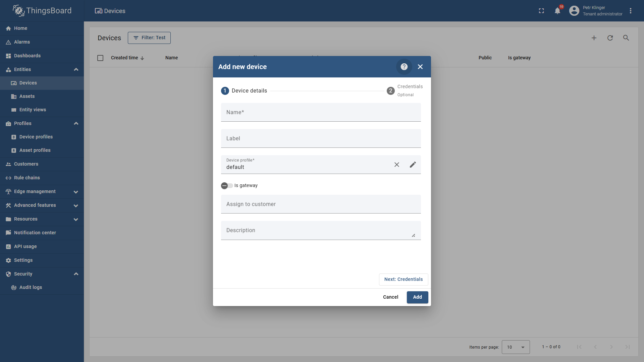Click the Name field to enter a device name

(321, 112)
